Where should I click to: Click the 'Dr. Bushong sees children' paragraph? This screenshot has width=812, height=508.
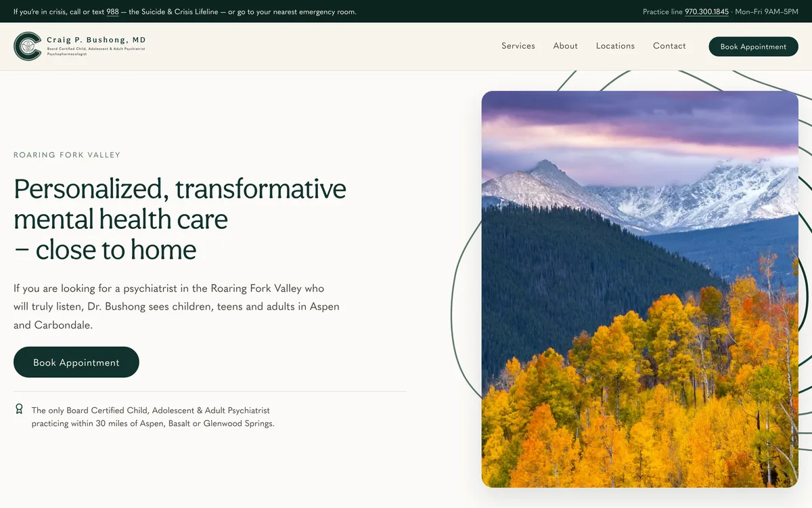[x=177, y=307]
